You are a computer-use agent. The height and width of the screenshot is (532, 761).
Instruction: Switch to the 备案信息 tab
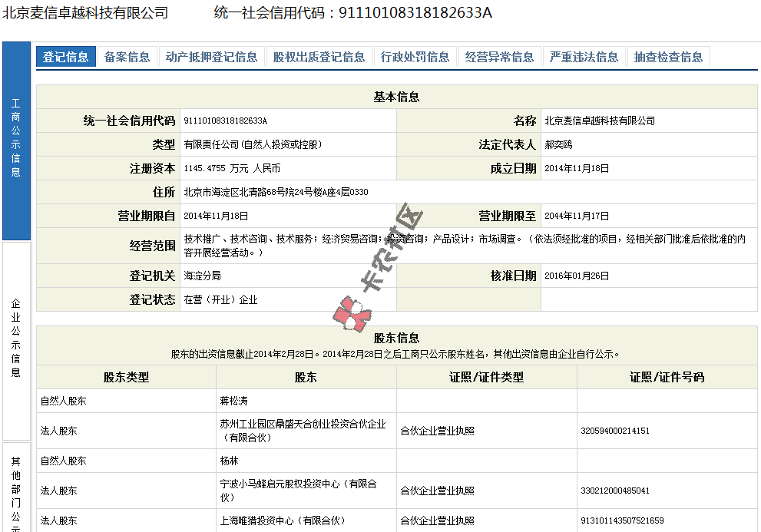click(x=127, y=57)
